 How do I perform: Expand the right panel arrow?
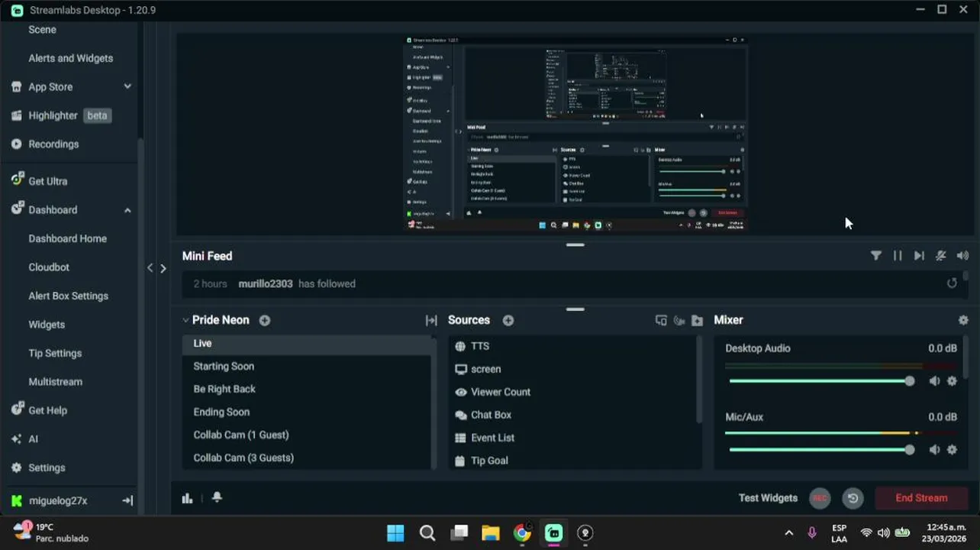[163, 268]
